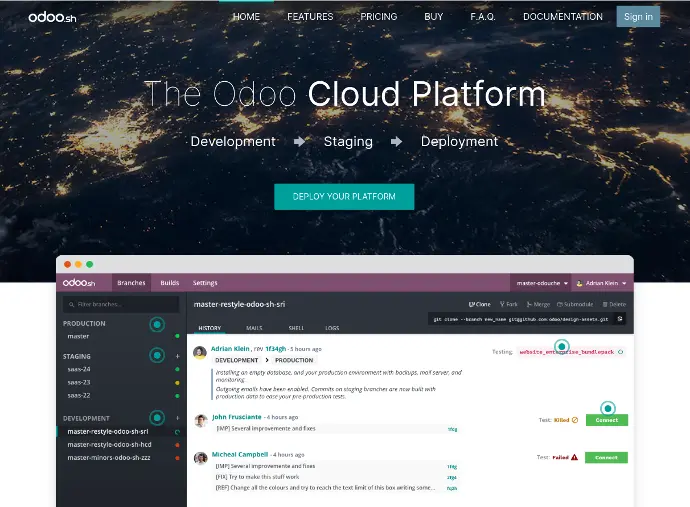Screen dimensions: 690x507
Task: Open the FEATURES navigation link
Action: [310, 17]
